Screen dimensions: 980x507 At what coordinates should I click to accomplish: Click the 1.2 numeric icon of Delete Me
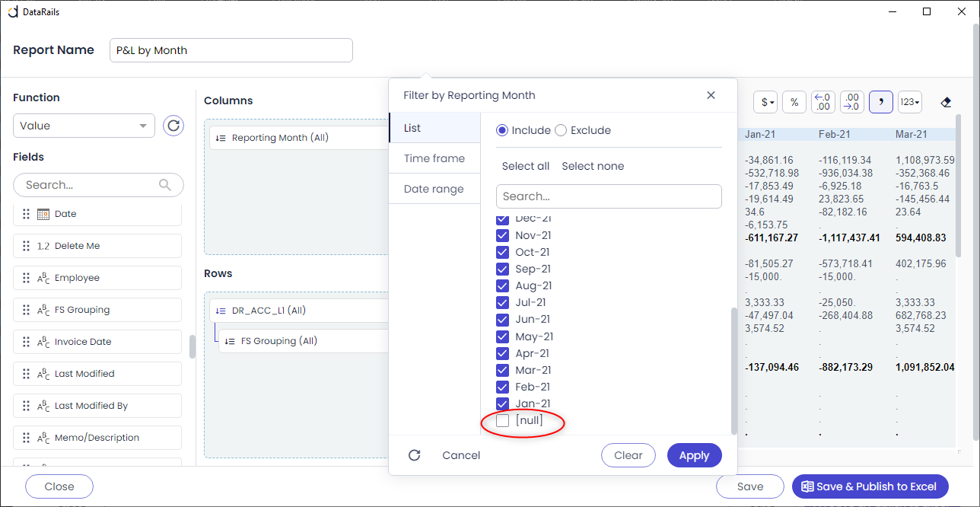43,246
